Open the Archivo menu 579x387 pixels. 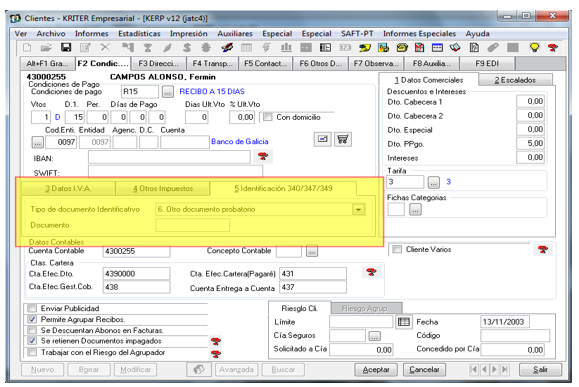[x=51, y=34]
